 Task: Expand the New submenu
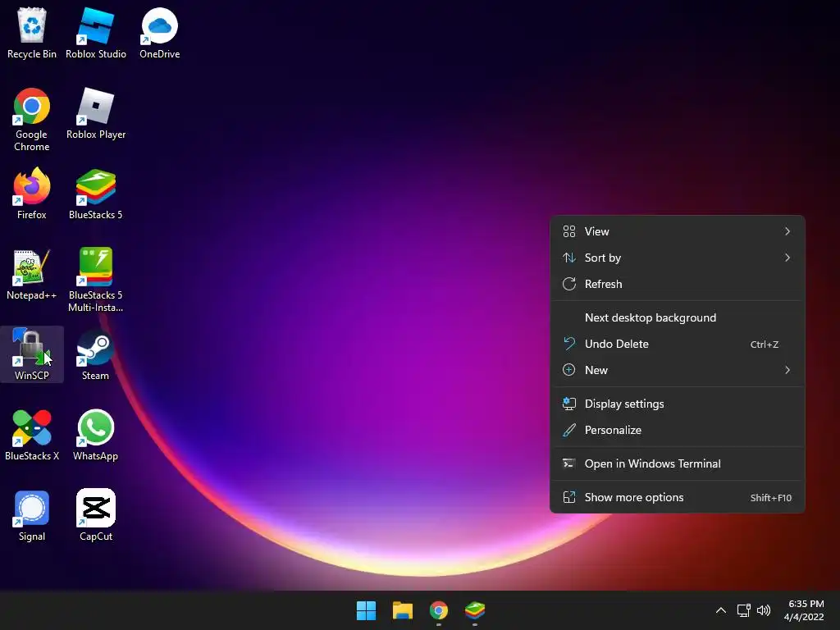[x=677, y=370]
